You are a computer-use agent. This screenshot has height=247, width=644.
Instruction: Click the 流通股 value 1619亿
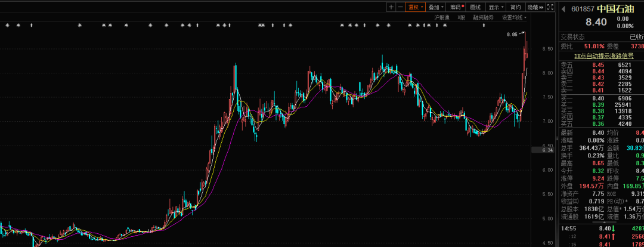596,217
